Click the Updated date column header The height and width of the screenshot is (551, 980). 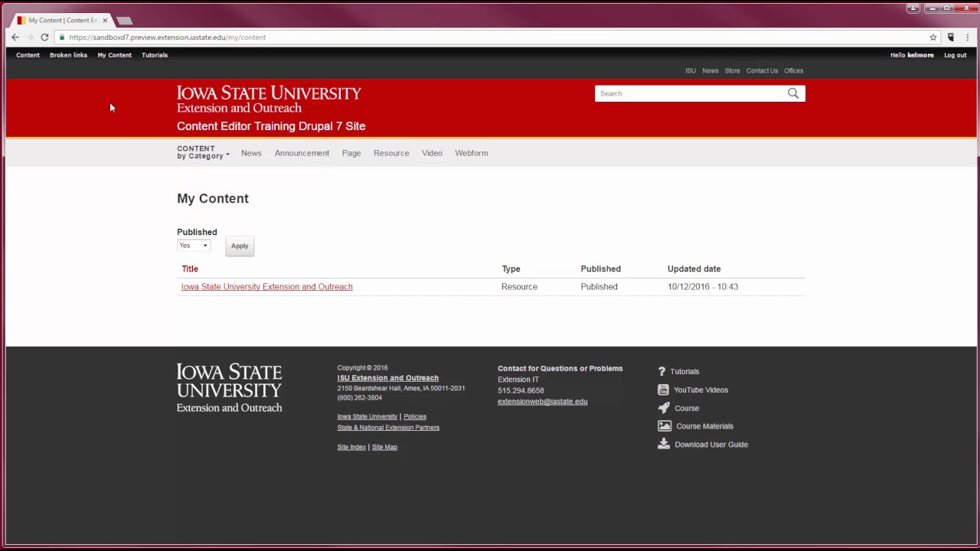694,269
